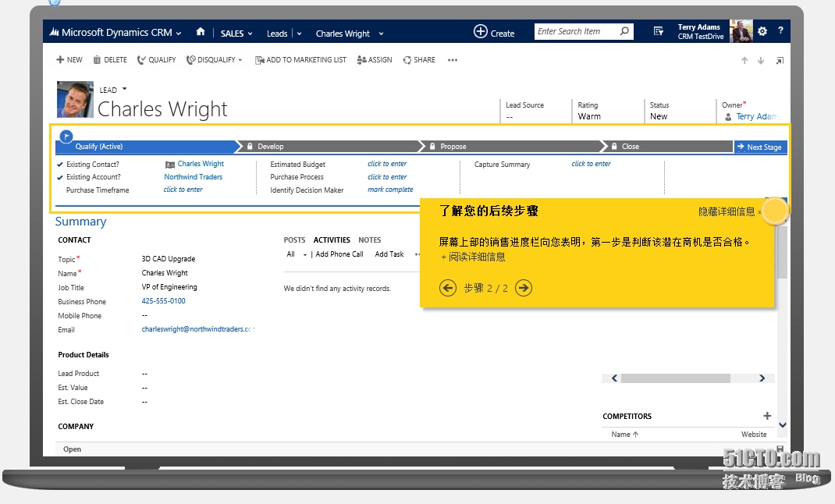Click the Create plus icon
The image size is (835, 504).
click(x=481, y=31)
